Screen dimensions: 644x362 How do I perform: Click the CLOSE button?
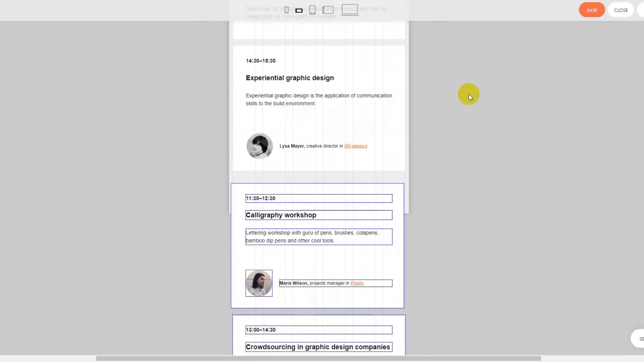tap(621, 10)
